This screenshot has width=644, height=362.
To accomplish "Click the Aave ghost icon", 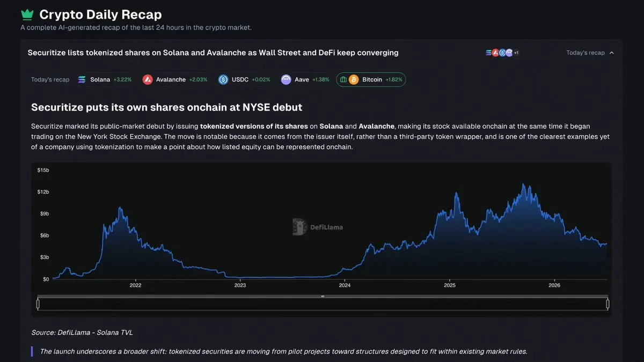I will point(286,79).
